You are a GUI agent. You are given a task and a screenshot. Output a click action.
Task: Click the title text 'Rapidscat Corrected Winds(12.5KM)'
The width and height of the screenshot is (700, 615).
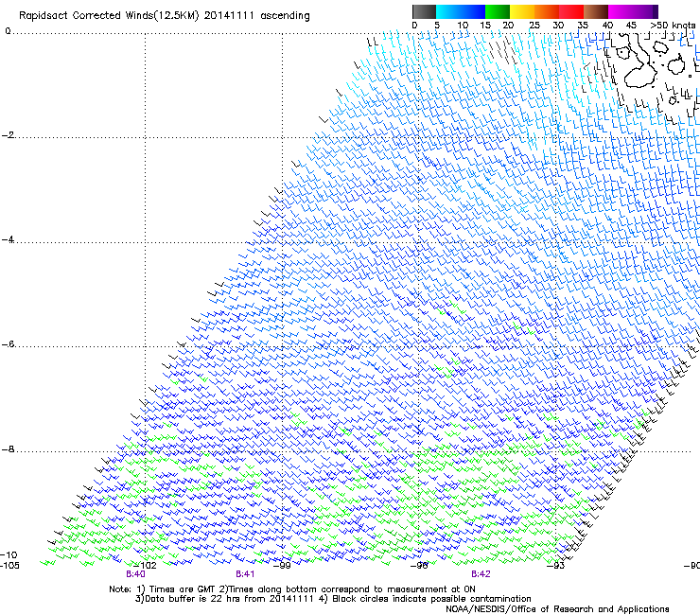(x=109, y=16)
